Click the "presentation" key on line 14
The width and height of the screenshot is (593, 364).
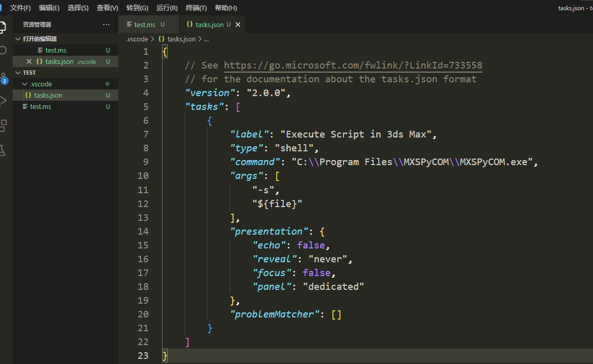pyautogui.click(x=269, y=232)
